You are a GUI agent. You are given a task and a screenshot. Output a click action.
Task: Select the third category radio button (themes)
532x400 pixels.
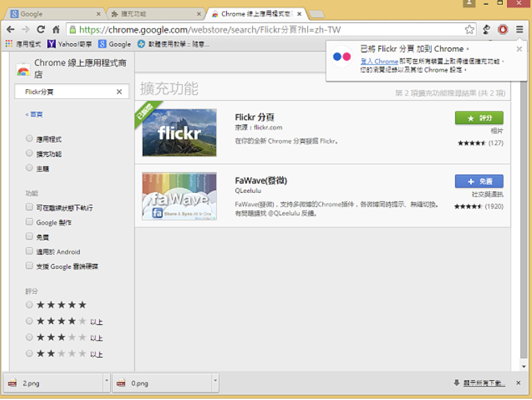29,168
